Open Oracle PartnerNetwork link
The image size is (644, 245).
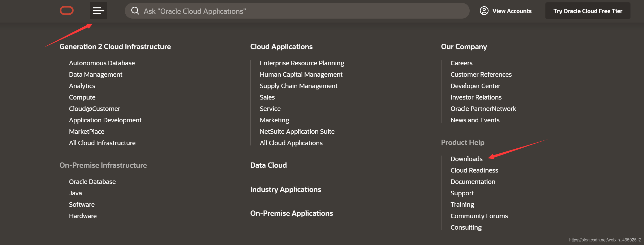(x=483, y=109)
